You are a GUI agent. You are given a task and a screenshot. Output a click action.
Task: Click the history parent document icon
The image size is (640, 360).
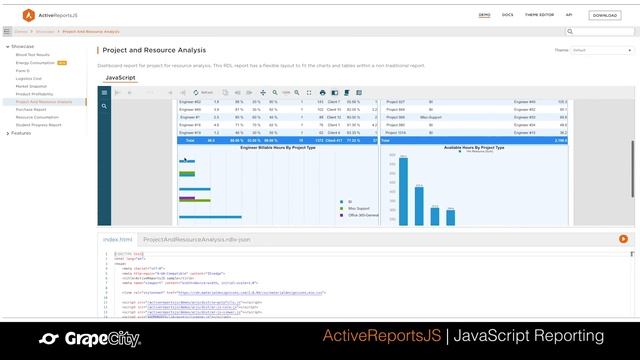(225, 93)
